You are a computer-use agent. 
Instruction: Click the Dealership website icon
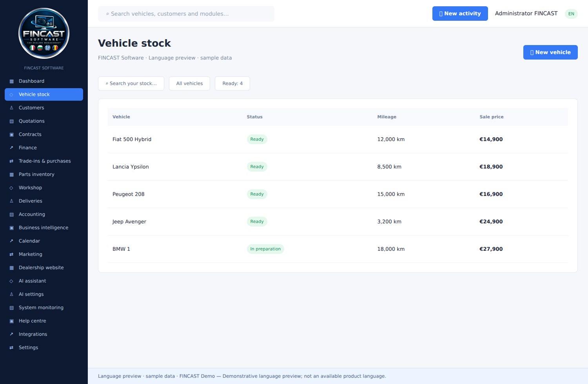tap(11, 268)
